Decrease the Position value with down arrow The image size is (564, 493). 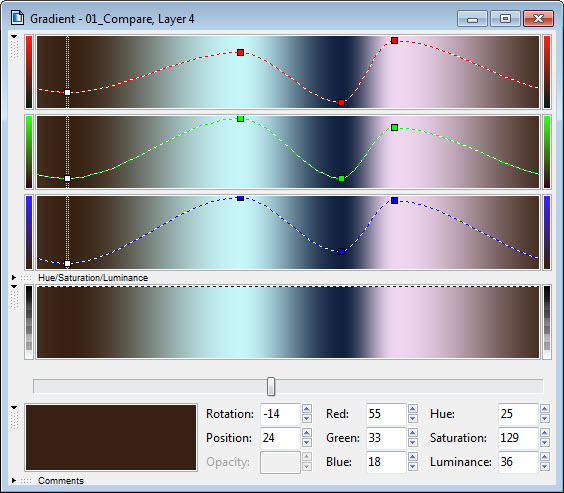click(306, 442)
